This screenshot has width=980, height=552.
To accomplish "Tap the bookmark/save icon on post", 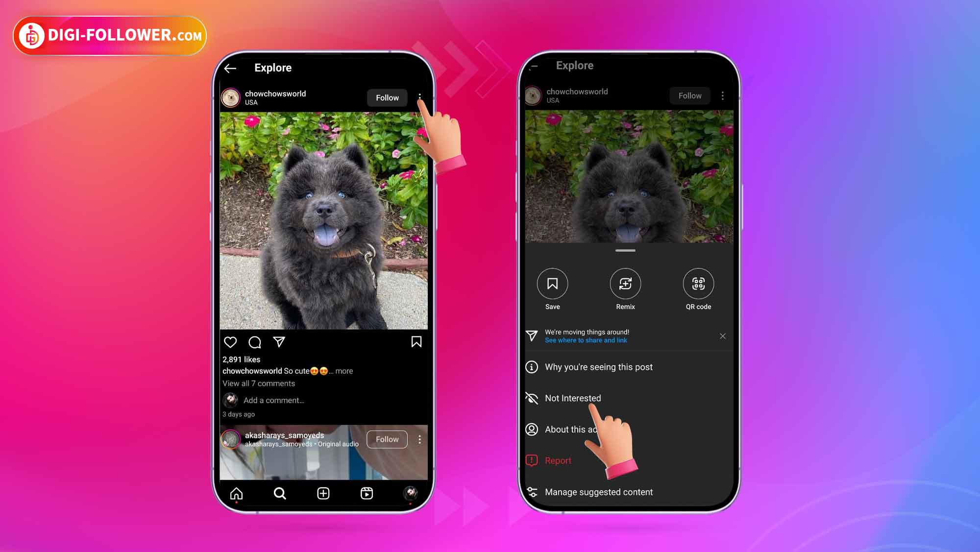I will pyautogui.click(x=416, y=341).
